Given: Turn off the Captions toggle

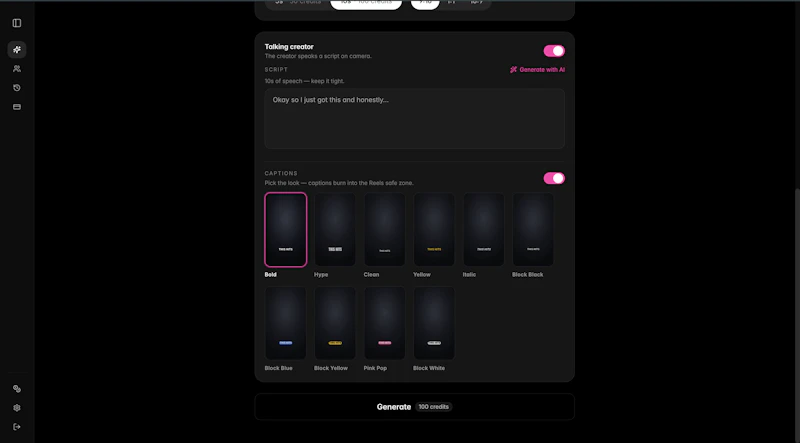Looking at the screenshot, I should coord(554,178).
